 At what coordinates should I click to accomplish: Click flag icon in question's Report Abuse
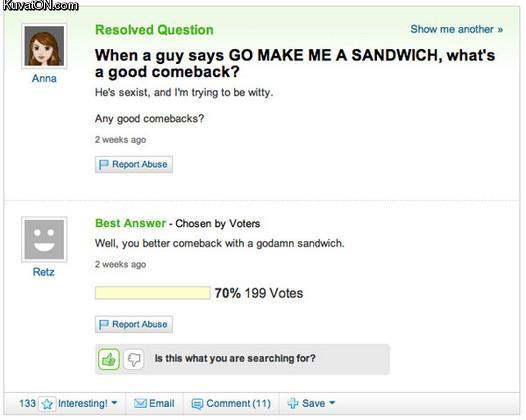(x=103, y=165)
